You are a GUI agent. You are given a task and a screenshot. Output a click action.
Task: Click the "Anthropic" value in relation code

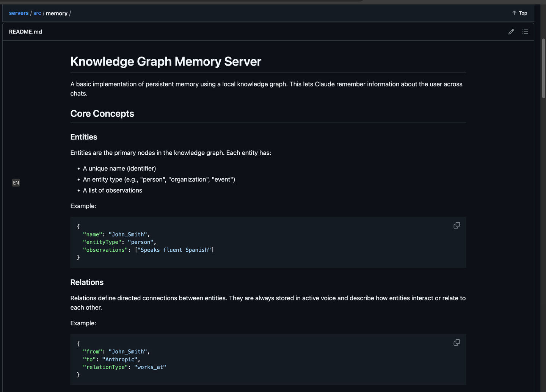pyautogui.click(x=120, y=359)
